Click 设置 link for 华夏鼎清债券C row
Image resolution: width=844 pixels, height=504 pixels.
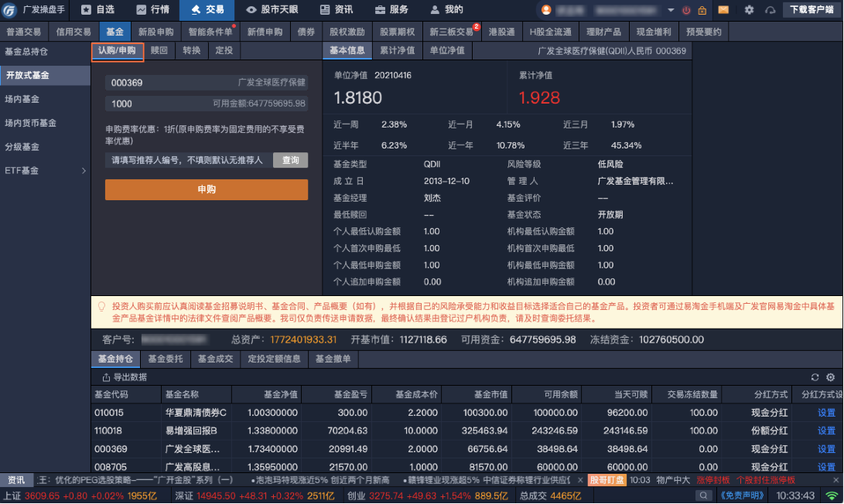pyautogui.click(x=826, y=413)
